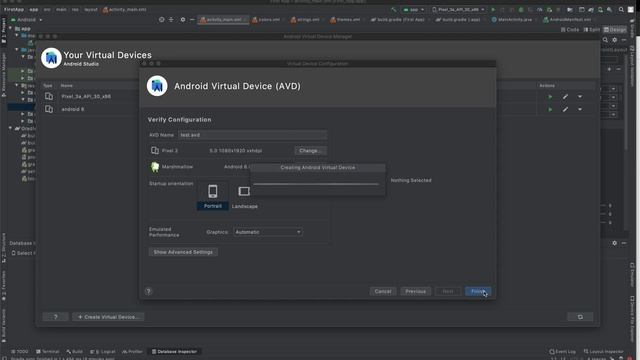Switch to strings.xml editor tab
Screen dimensions: 640x360
coord(305,20)
